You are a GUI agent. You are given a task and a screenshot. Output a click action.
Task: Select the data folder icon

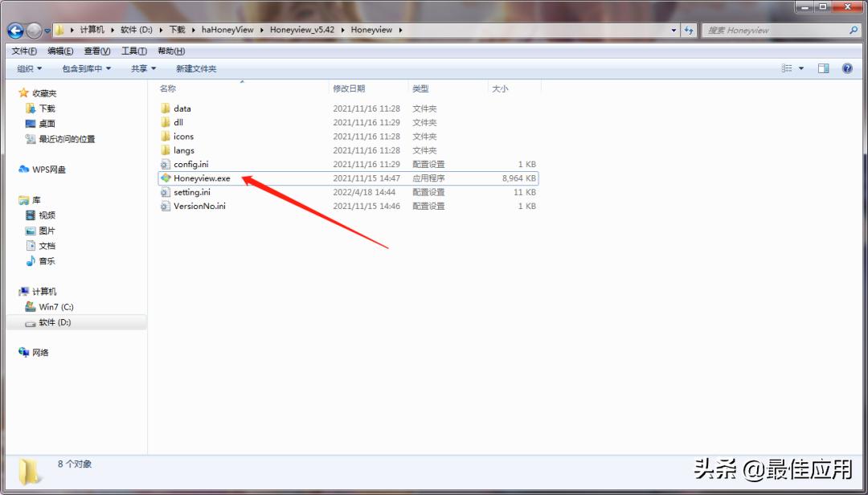(x=166, y=108)
